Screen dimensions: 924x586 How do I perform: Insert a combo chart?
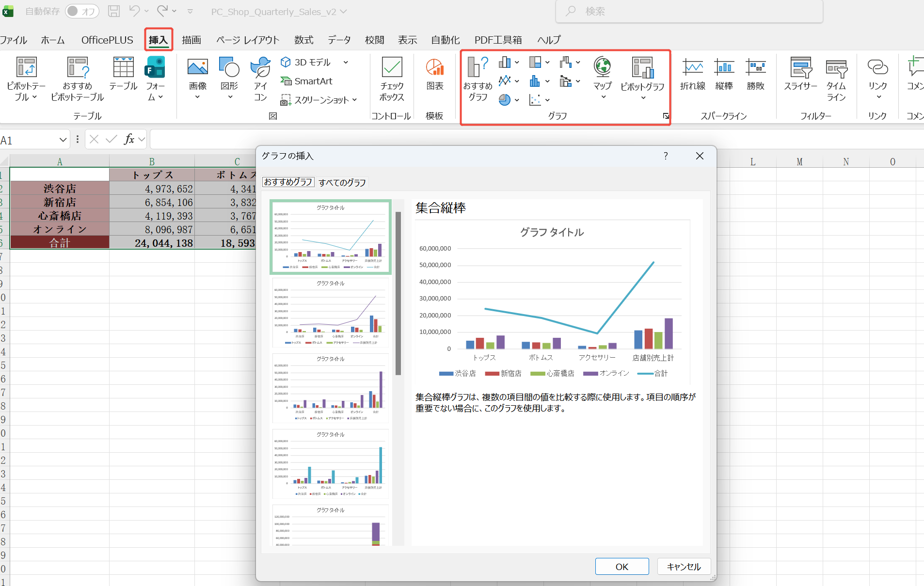[x=570, y=80]
